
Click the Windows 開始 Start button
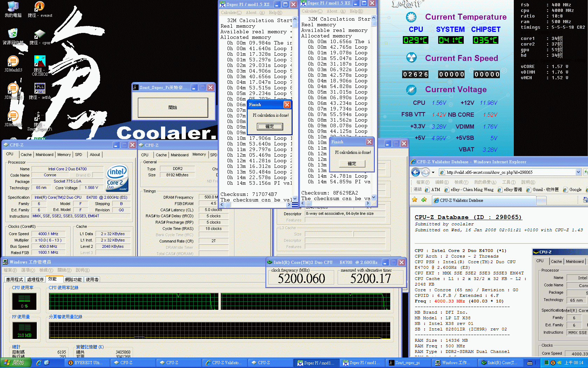click(15, 363)
